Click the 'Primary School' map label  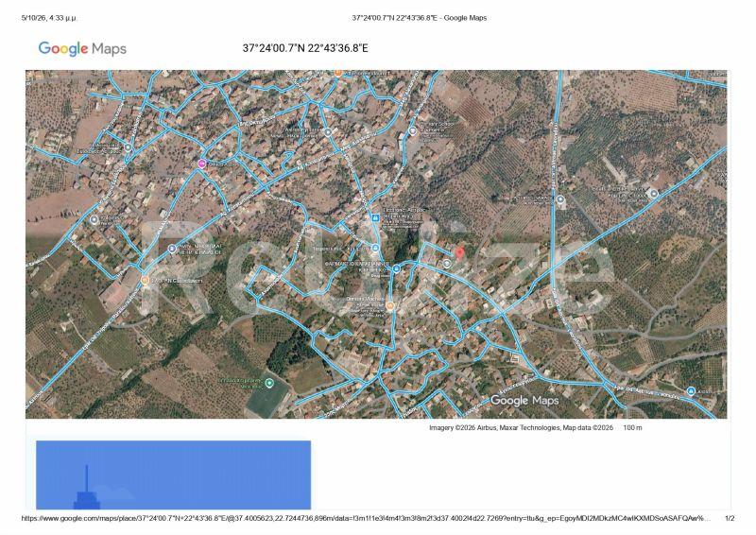437,125
